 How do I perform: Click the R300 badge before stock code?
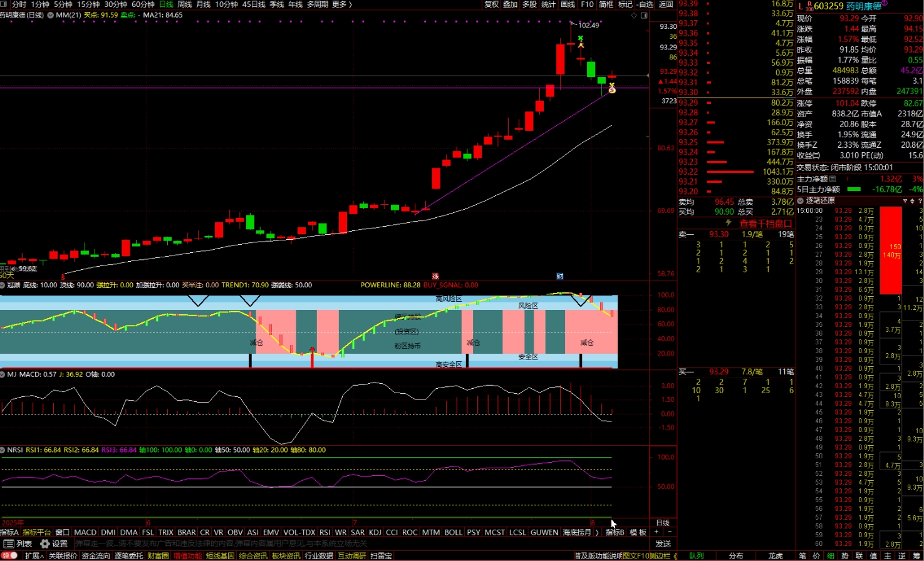[x=809, y=6]
